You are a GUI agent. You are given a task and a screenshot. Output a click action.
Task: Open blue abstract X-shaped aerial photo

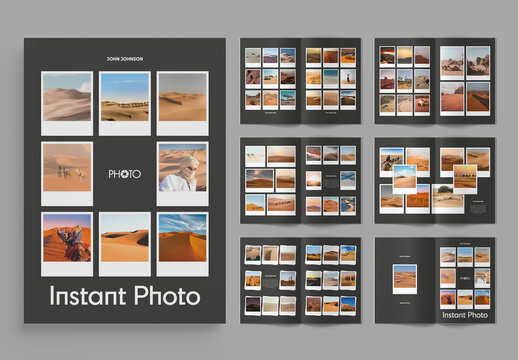348,180
